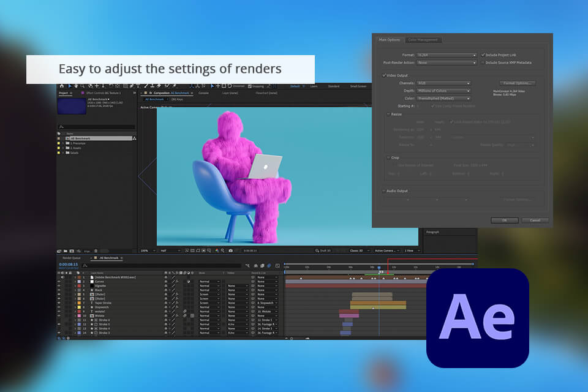Hide the Vignette layer with its eye icon
Viewport: 588px width, 392px height.
click(59, 286)
